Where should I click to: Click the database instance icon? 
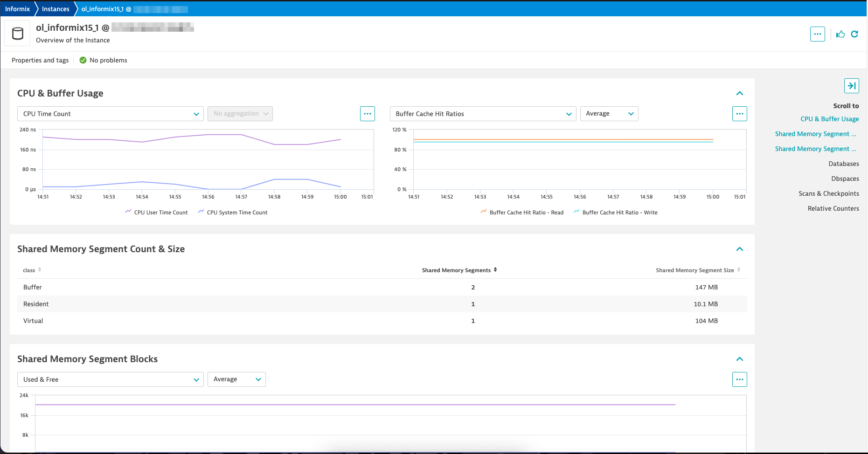click(18, 34)
